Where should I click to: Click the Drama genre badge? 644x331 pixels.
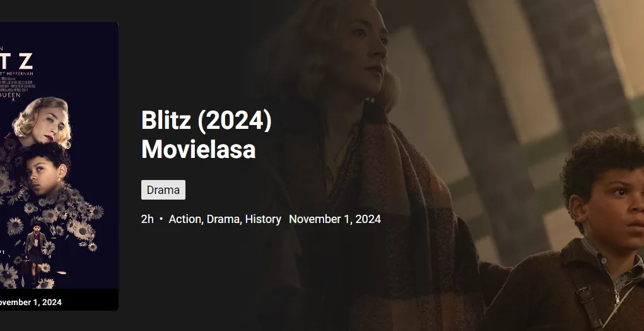[x=163, y=190]
